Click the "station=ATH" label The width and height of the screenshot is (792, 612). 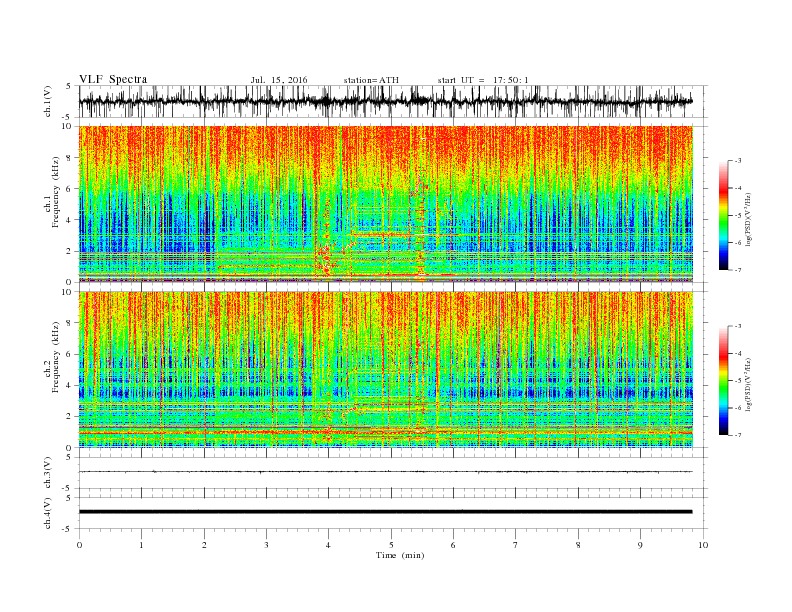tap(371, 80)
